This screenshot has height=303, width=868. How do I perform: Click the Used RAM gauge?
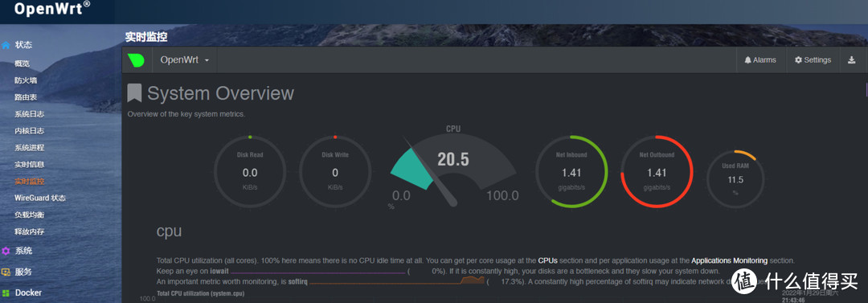pyautogui.click(x=735, y=179)
